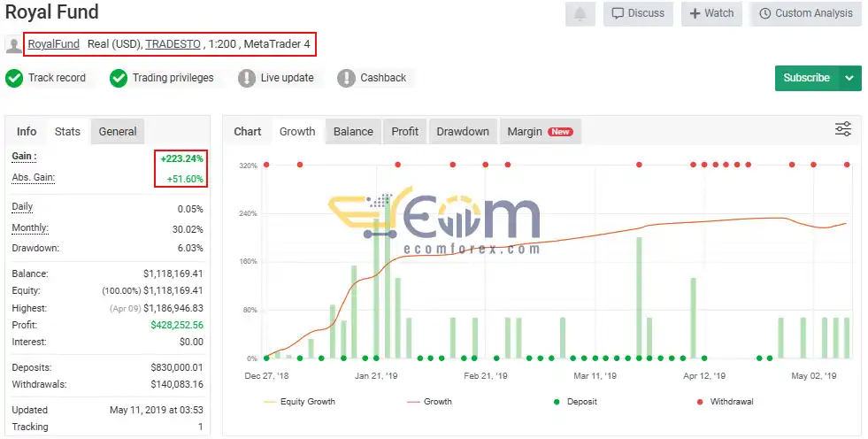Open the RoyalFund user profile link
Viewport: 868px width, 439px height.
coord(54,43)
